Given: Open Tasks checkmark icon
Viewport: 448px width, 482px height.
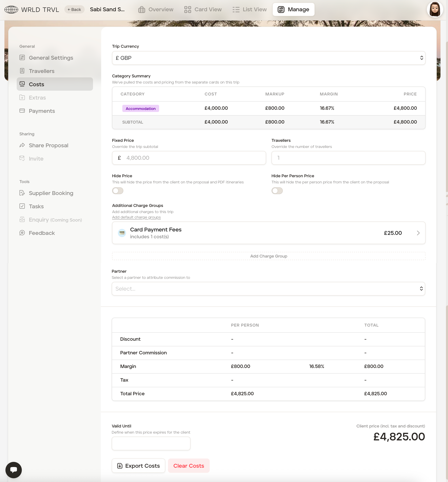Looking at the screenshot, I should point(22,206).
